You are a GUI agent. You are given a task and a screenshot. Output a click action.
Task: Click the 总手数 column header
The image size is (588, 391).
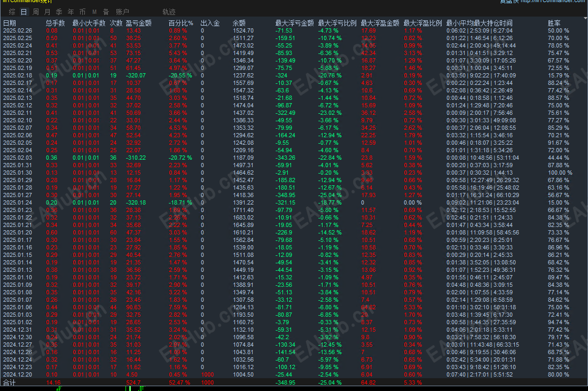tap(56, 24)
